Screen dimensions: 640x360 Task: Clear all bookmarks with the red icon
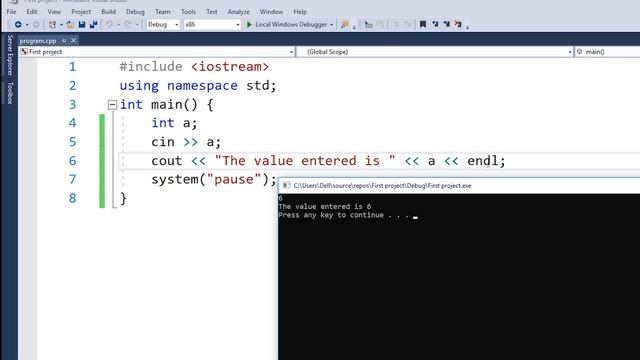pyautogui.click(x=458, y=24)
